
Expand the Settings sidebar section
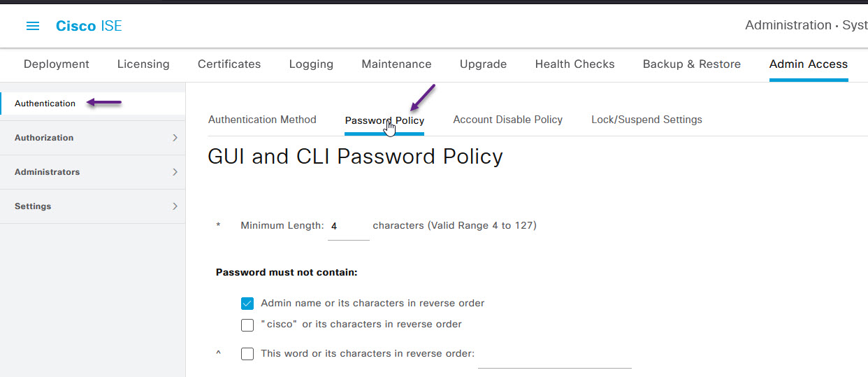[x=93, y=206]
